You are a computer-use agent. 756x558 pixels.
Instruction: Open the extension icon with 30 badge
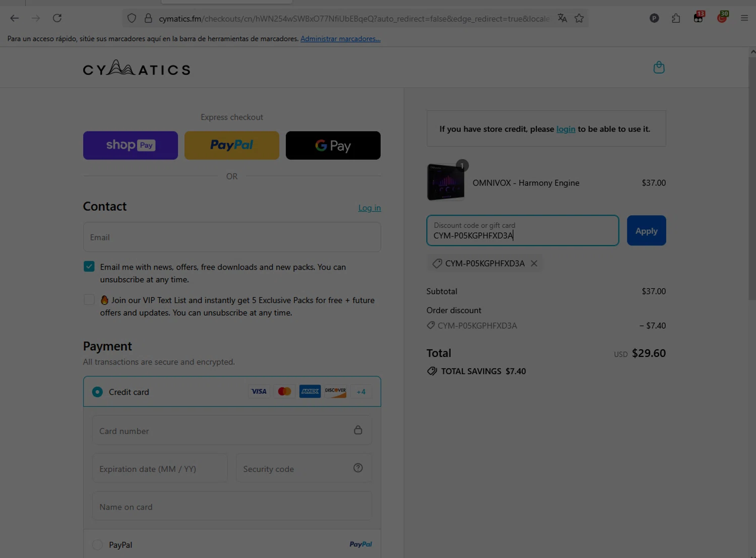click(x=722, y=18)
